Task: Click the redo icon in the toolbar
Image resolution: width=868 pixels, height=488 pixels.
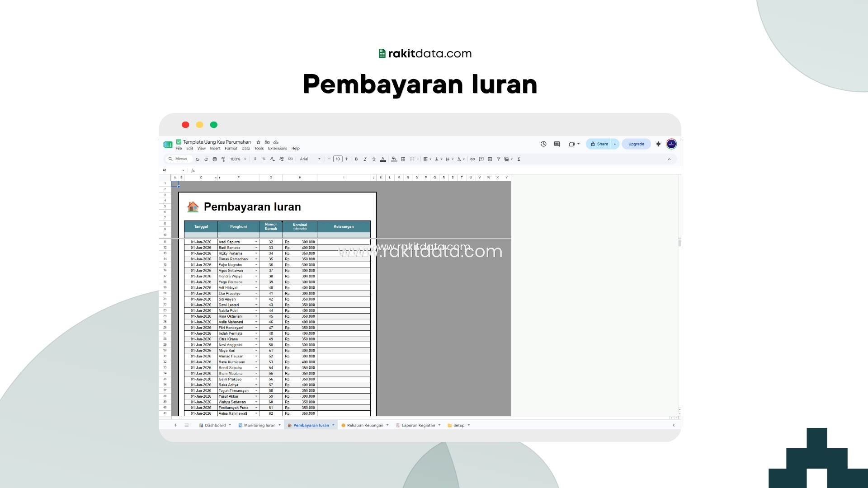Action: (206, 159)
